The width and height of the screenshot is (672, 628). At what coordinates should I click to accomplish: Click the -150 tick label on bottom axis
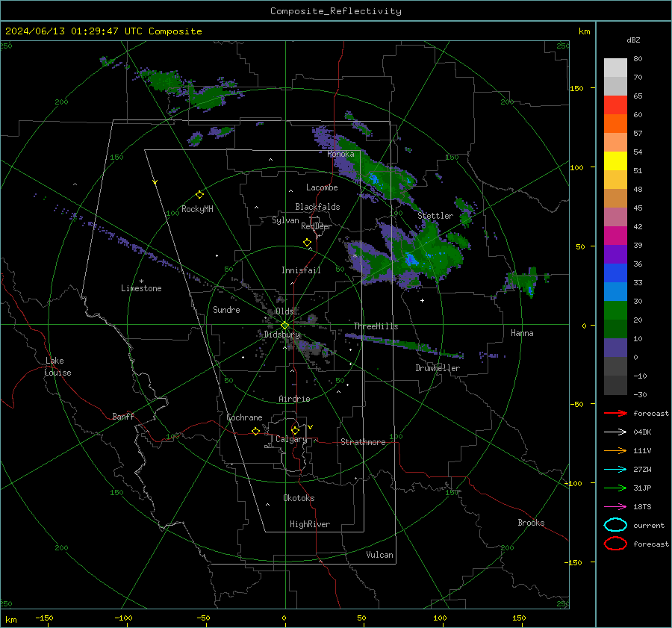tap(44, 618)
